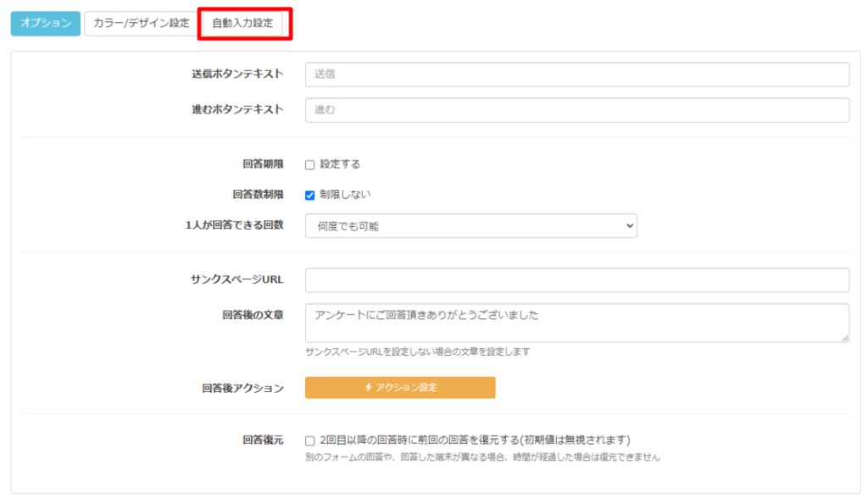Click the サンクスページURLを設定しない場合 hint text
Viewport: 868px width, 498px height.
417,352
